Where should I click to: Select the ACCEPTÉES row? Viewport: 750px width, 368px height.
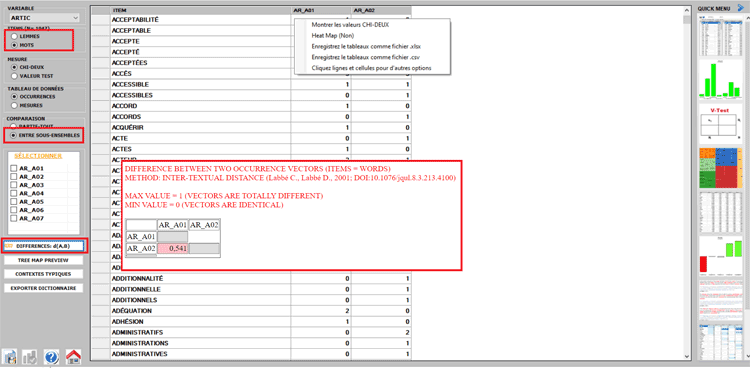251,63
